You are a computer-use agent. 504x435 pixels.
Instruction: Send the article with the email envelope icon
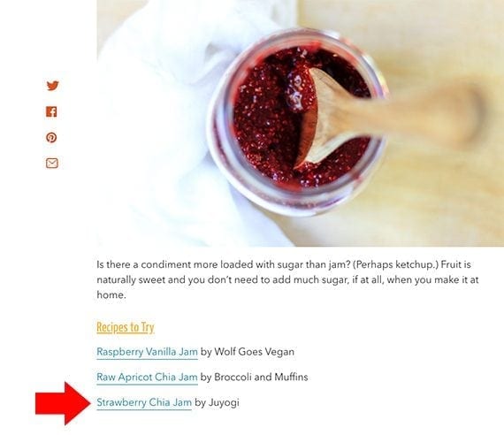tap(52, 163)
